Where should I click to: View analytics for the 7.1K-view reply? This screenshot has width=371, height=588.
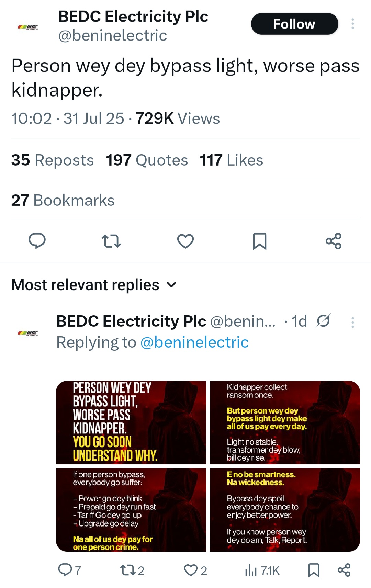click(262, 570)
